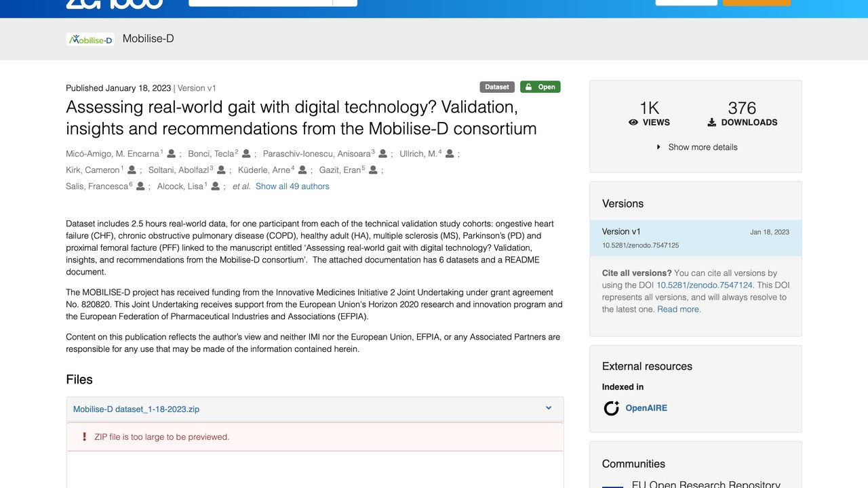Click the "Jan 18, 2023" version date
This screenshot has height=488, width=868.
click(x=770, y=232)
